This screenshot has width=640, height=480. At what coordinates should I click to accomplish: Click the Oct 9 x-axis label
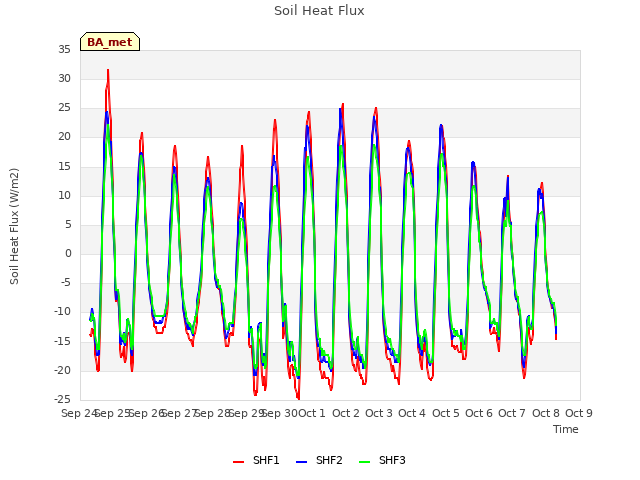click(x=579, y=413)
